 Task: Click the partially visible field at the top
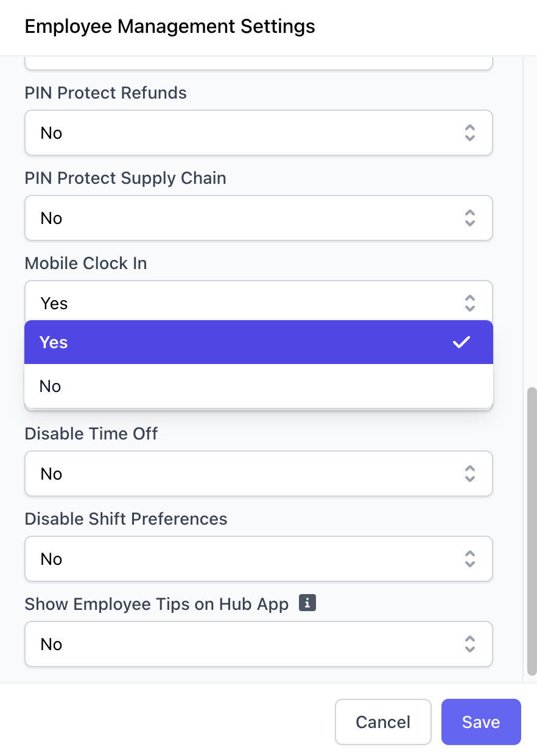[259, 63]
